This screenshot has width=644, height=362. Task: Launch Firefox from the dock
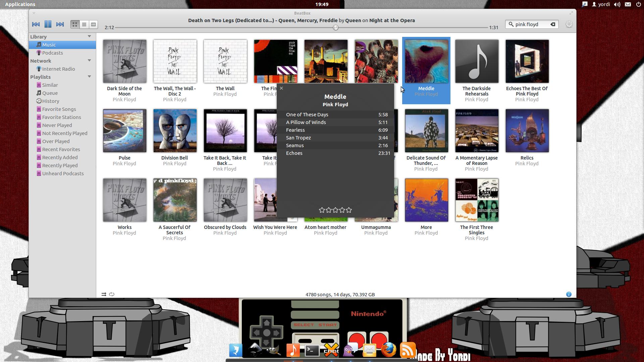tap(388, 350)
